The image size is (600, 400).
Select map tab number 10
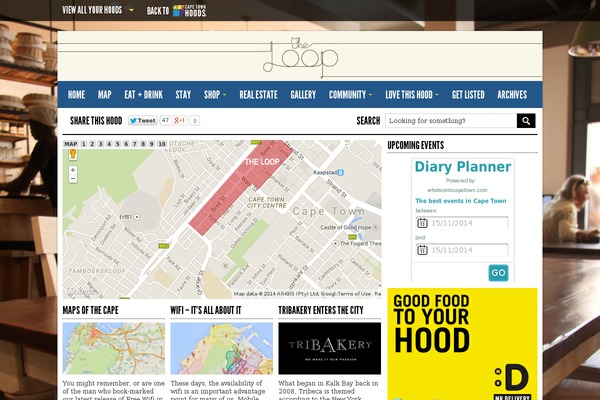point(162,144)
